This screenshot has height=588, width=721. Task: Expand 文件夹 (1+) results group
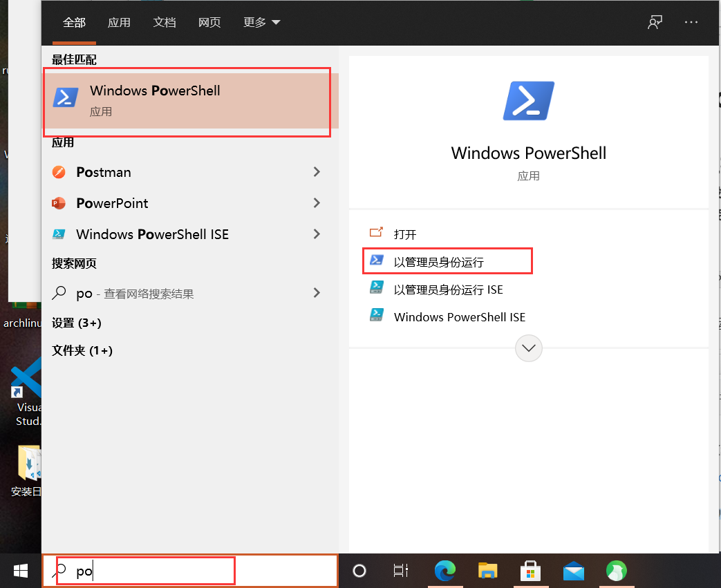click(x=82, y=350)
